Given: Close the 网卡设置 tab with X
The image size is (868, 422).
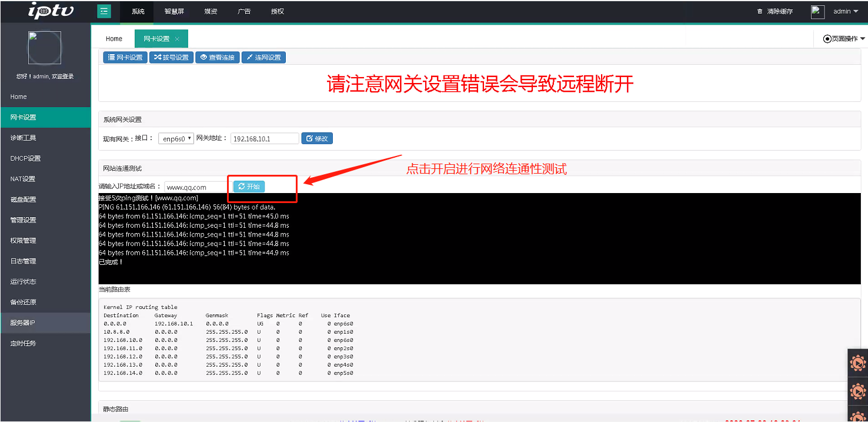Looking at the screenshot, I should [177, 39].
